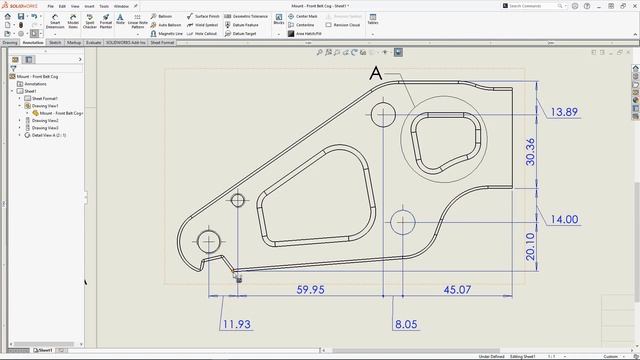The width and height of the screenshot is (640, 360).
Task: Run the Spell Checker tool
Action: click(x=90, y=21)
